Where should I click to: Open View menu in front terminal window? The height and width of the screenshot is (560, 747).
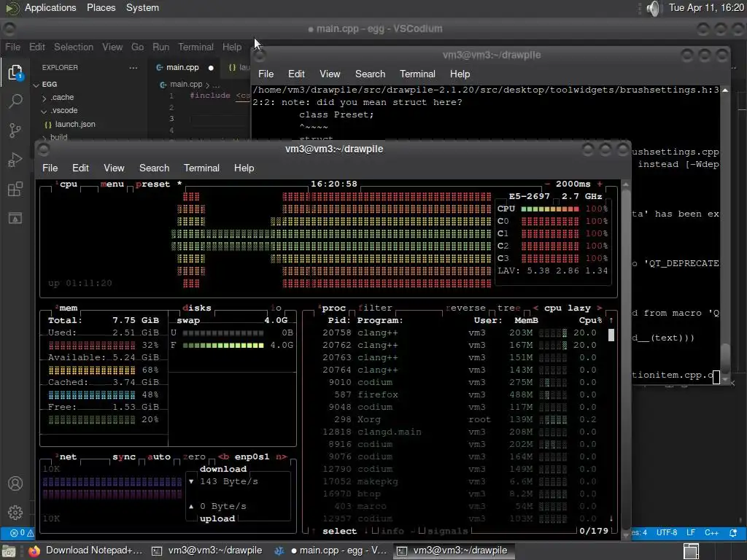pos(114,168)
